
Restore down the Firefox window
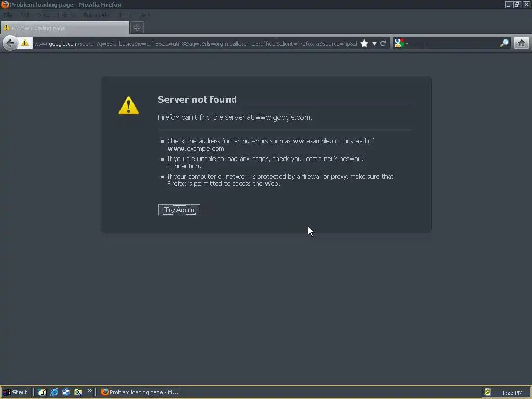click(x=517, y=4)
